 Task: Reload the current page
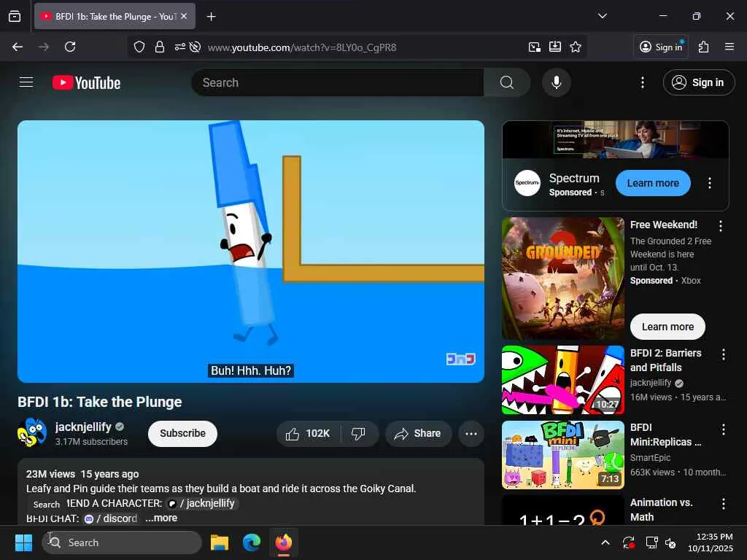pyautogui.click(x=70, y=47)
